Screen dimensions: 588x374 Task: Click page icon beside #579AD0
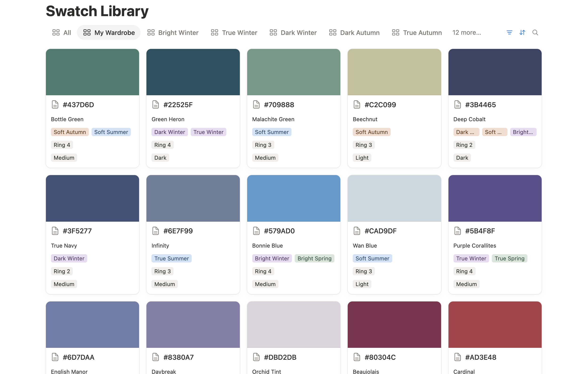(256, 231)
